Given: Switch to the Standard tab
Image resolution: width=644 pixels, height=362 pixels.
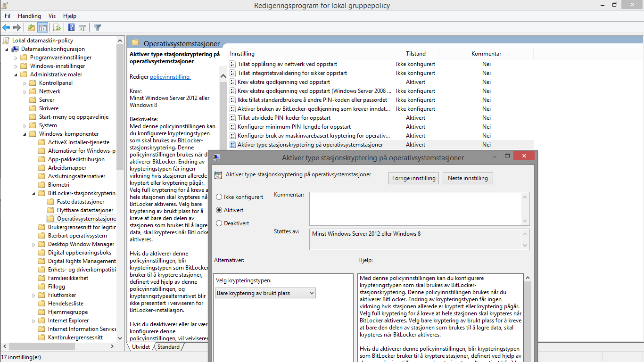Looking at the screenshot, I should [x=168, y=347].
